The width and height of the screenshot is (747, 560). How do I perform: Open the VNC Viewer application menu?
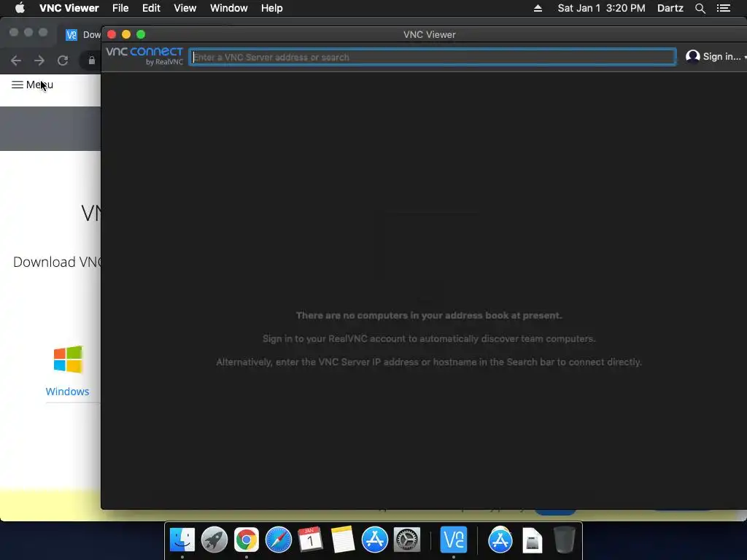point(69,8)
